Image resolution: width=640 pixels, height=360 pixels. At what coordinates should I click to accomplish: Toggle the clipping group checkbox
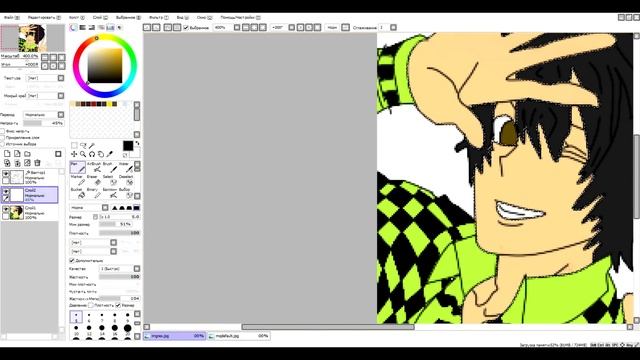point(2,138)
